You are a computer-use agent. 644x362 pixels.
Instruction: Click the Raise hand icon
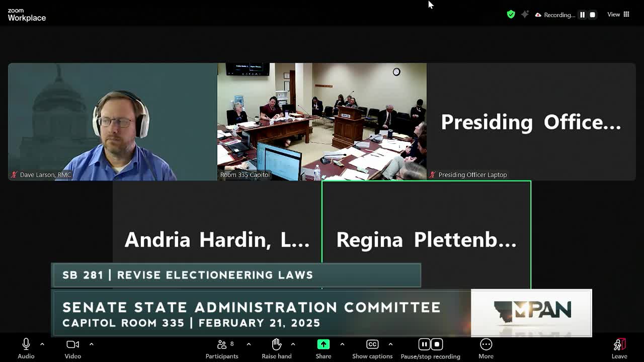point(276,344)
